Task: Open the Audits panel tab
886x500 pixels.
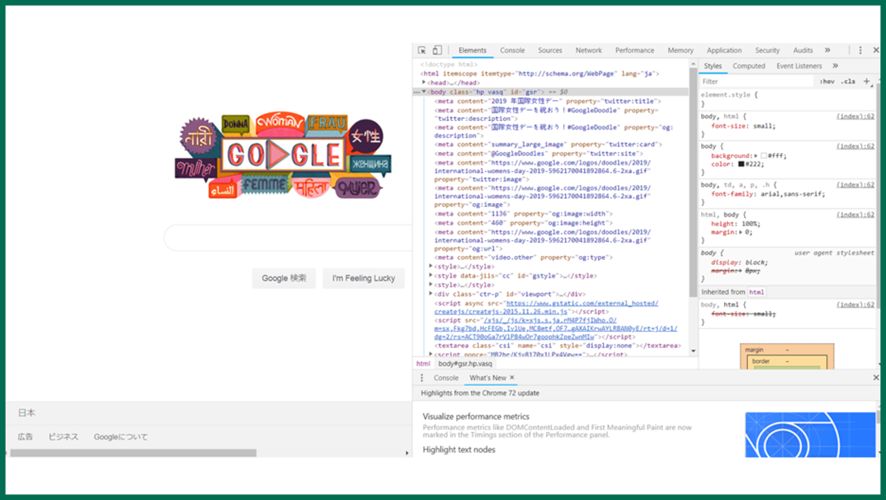Action: (803, 50)
